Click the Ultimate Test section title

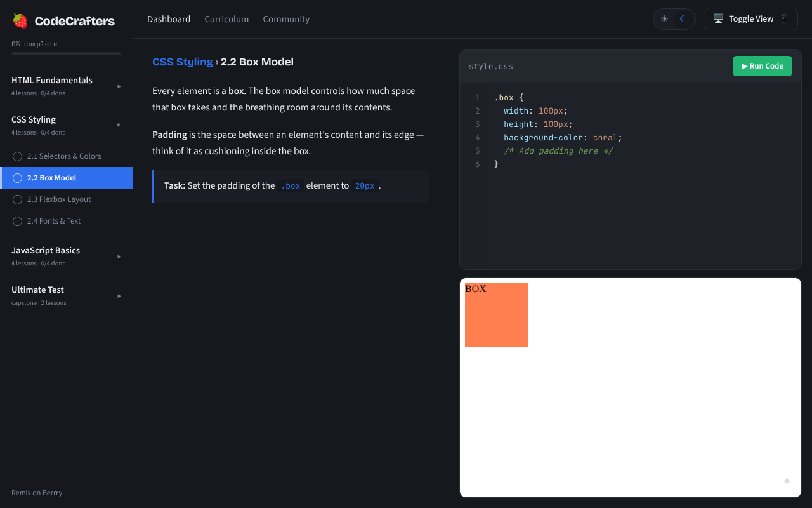coord(38,290)
